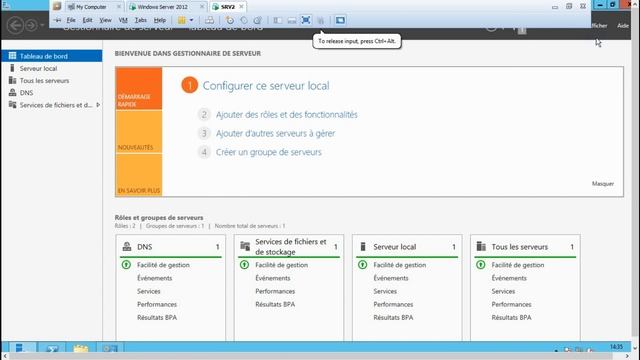Revert the VM to its previous snapshot
This screenshot has height=360, width=640.
(x=244, y=20)
